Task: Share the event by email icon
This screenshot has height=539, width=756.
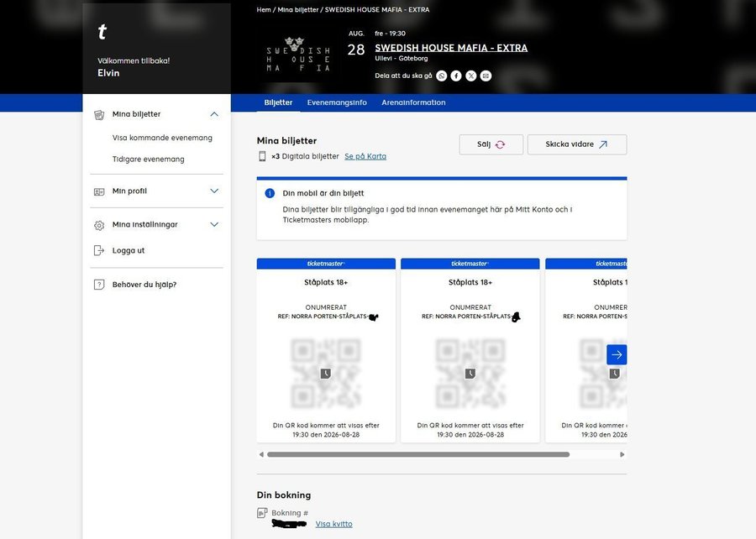Action: [486, 76]
